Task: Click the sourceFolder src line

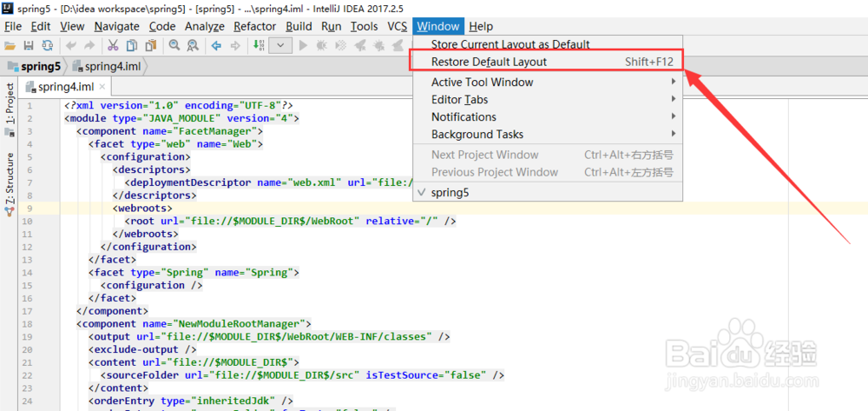Action: pyautogui.click(x=302, y=375)
